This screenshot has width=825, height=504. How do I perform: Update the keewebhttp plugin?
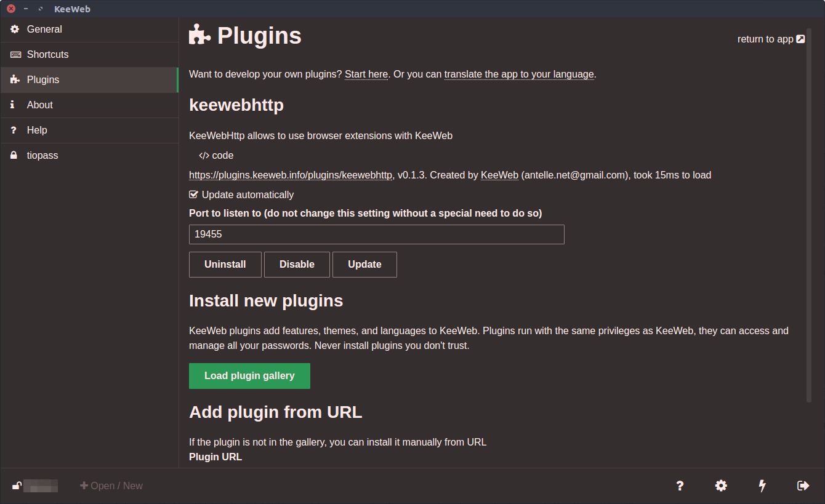click(x=364, y=264)
